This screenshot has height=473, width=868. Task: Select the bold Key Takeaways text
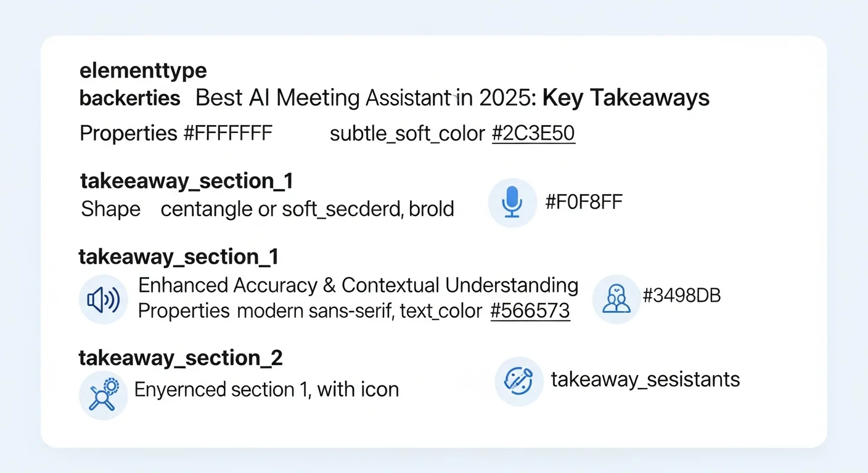pos(626,98)
